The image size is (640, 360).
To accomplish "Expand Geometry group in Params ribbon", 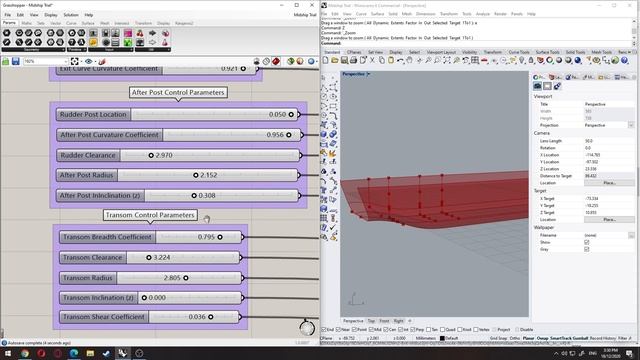I will tap(33, 50).
